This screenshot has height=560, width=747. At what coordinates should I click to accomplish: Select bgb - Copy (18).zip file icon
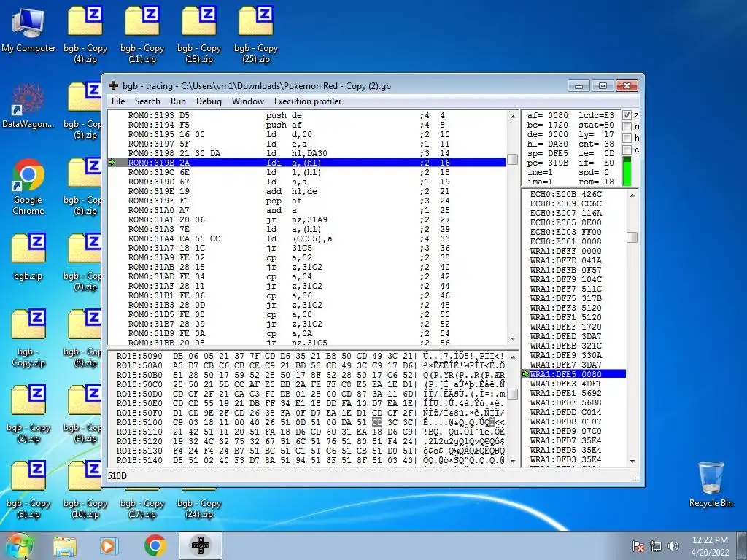[199, 35]
